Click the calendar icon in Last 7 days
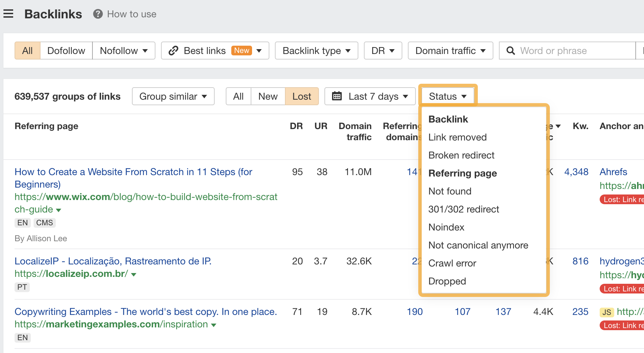Viewport: 644px width, 353px height. (x=337, y=96)
